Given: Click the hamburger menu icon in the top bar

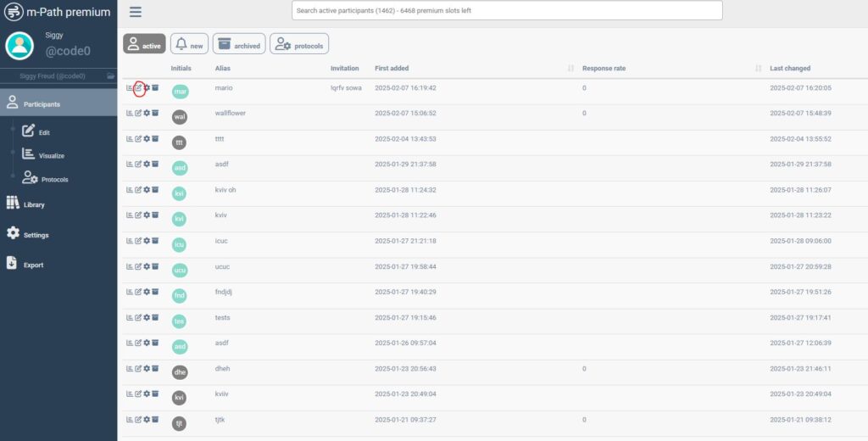Looking at the screenshot, I should 136,12.
